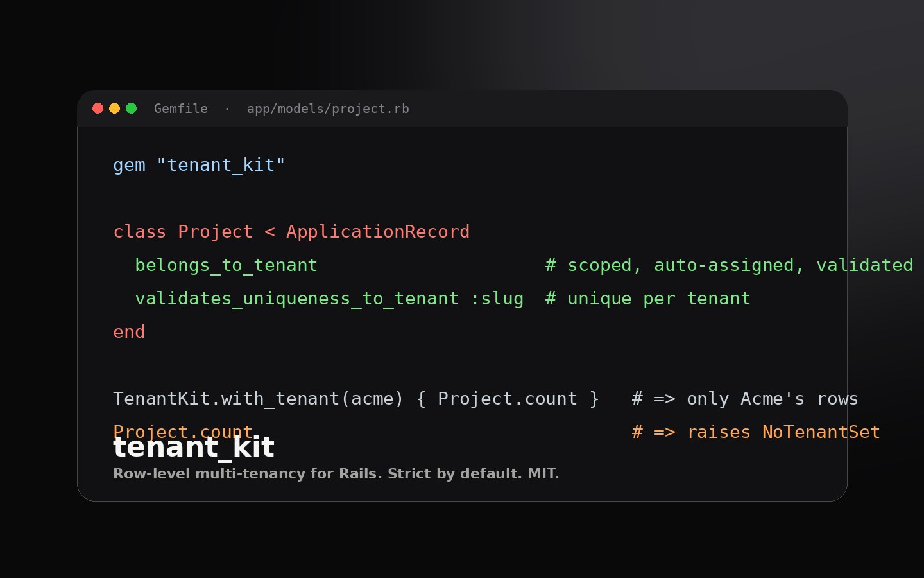
Task: Click the red 'end' keyword
Action: point(129,332)
